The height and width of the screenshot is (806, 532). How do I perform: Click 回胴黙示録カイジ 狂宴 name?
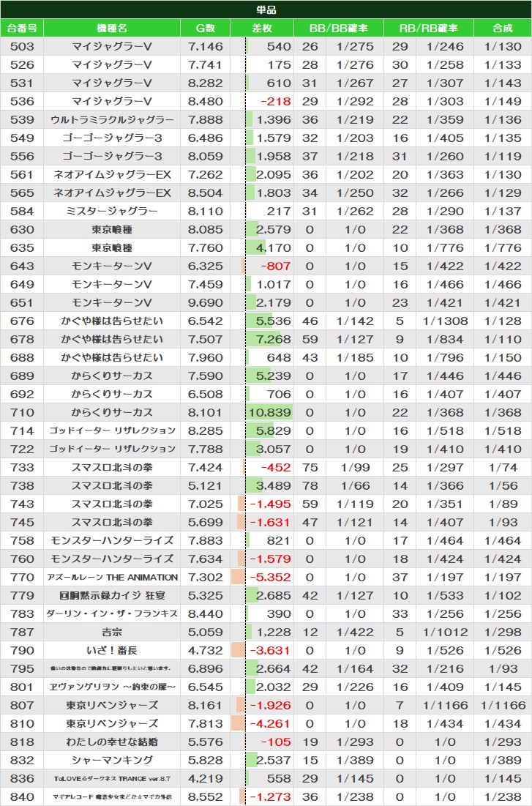[x=112, y=596]
